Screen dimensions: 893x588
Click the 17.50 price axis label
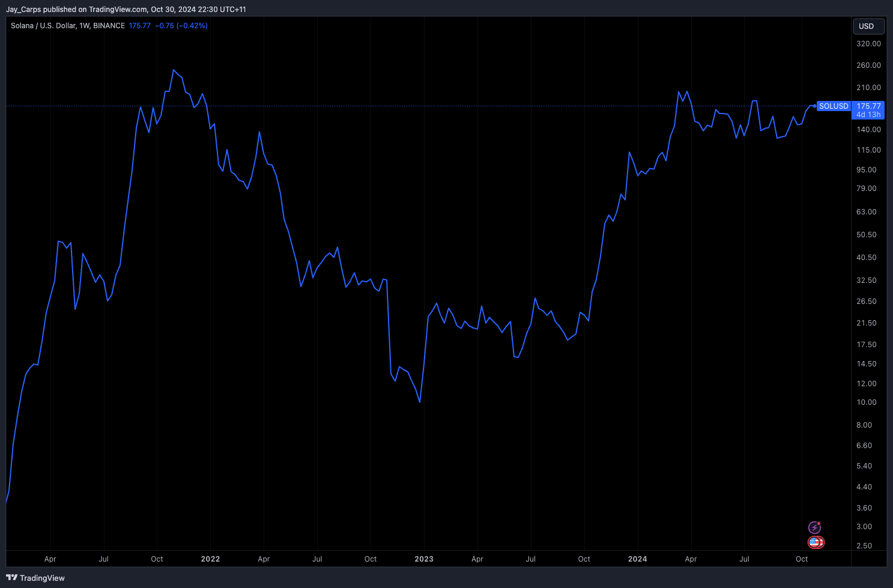click(867, 345)
